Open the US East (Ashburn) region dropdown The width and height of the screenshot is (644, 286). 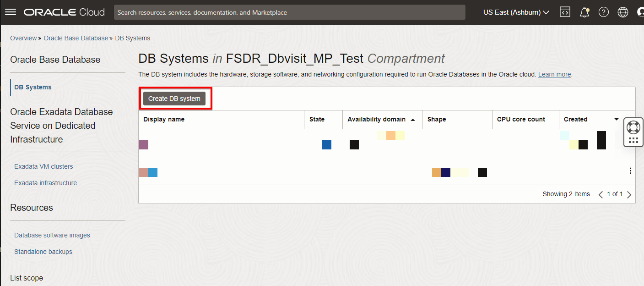click(516, 12)
